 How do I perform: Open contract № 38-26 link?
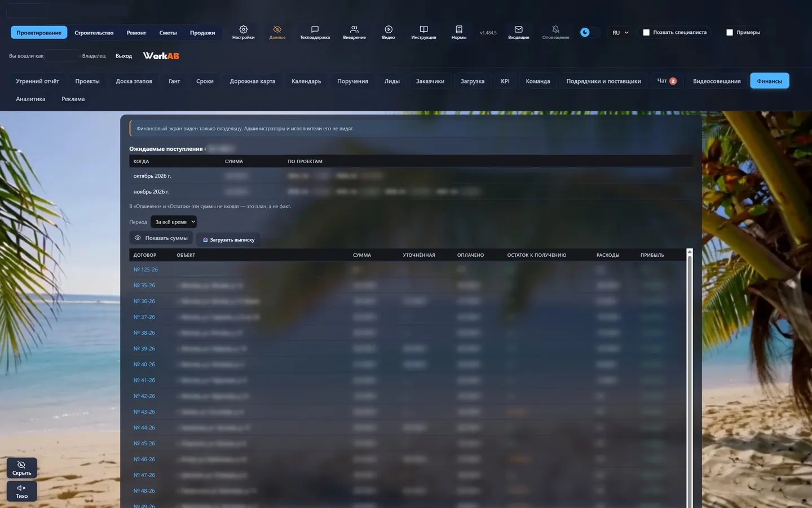[x=144, y=333]
